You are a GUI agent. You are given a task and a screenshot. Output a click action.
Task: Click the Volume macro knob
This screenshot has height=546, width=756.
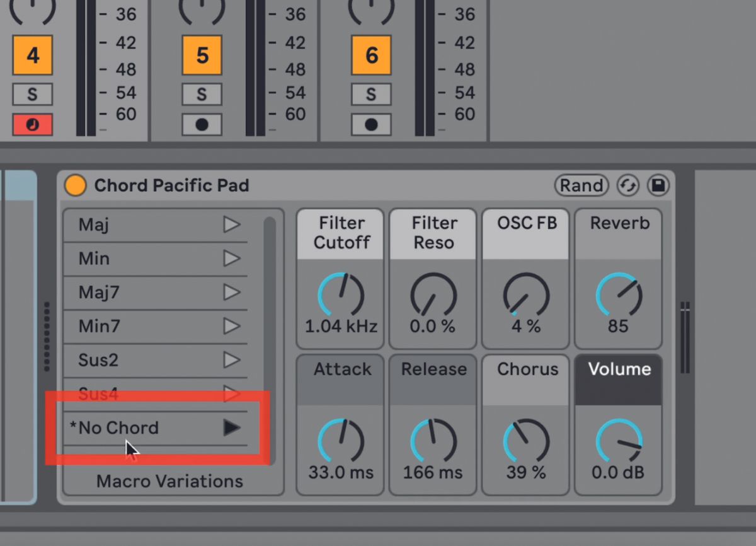(619, 441)
